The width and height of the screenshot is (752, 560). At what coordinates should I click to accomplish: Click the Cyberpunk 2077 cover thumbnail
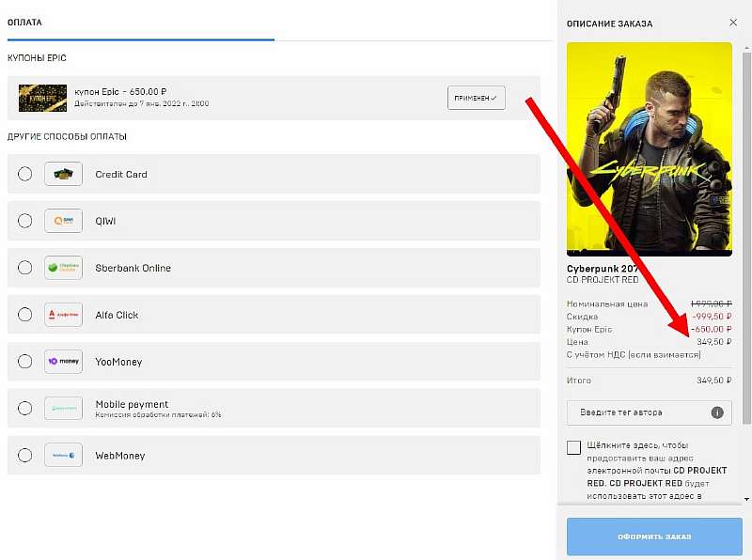click(650, 149)
